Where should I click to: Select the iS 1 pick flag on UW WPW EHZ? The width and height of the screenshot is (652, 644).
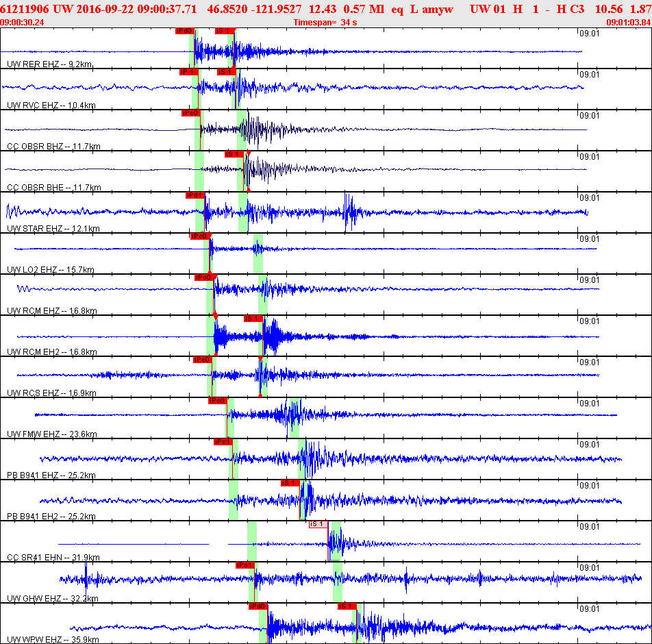click(x=347, y=606)
